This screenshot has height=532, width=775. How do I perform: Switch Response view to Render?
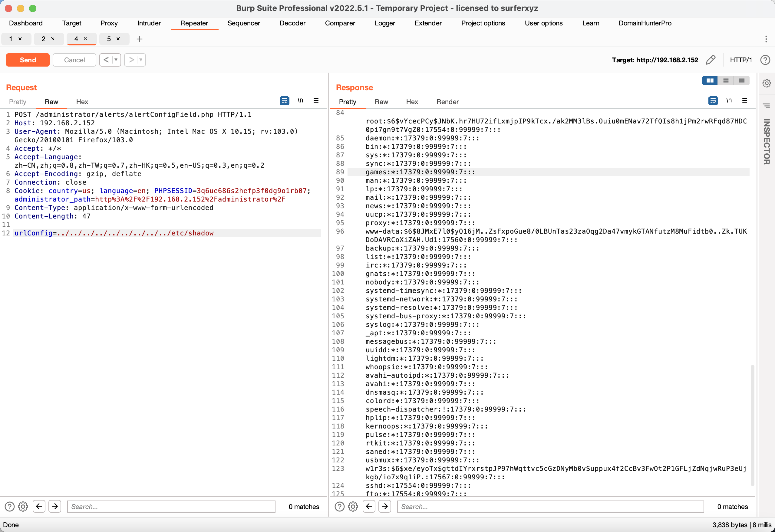(x=447, y=102)
